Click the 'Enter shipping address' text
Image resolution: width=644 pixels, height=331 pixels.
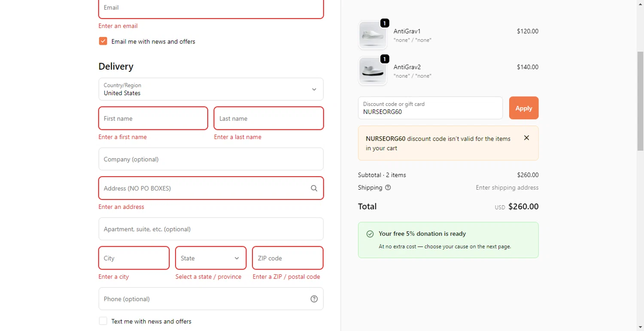(x=507, y=187)
